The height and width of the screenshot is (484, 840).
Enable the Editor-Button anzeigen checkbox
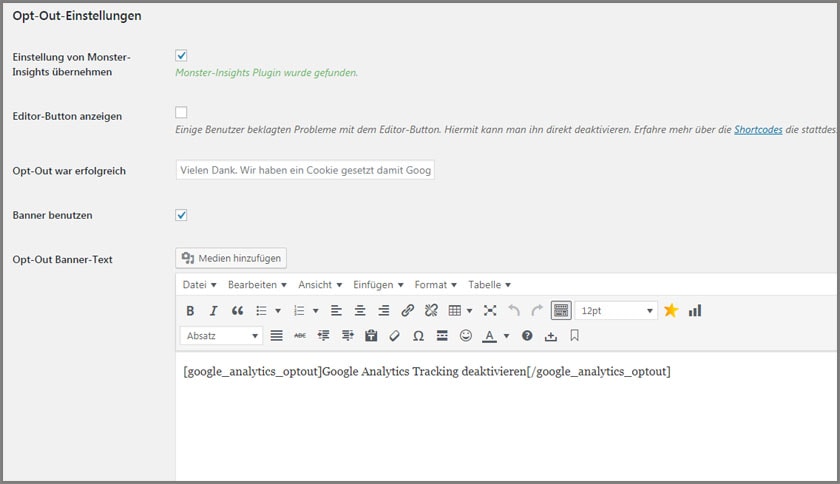pyautogui.click(x=181, y=112)
